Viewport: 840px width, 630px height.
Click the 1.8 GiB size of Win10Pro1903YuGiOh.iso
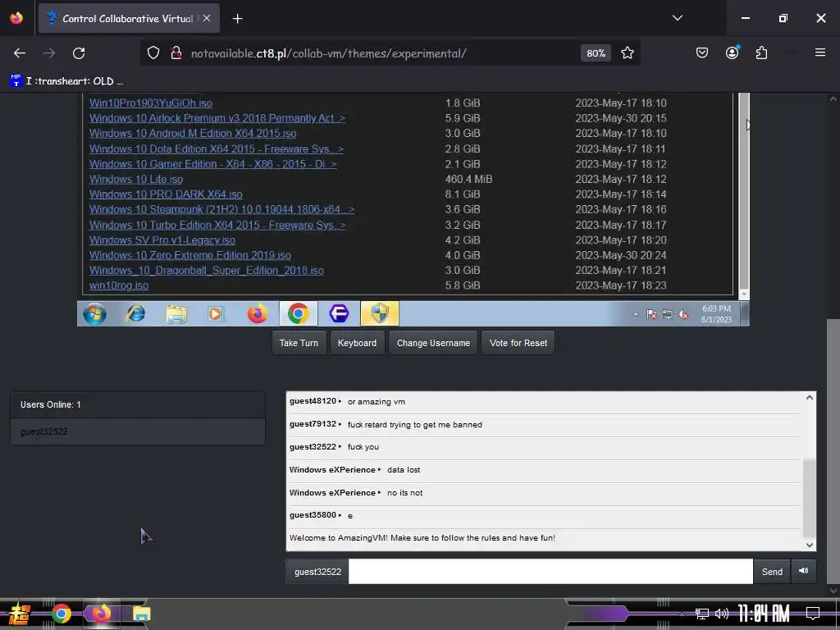[x=463, y=103]
